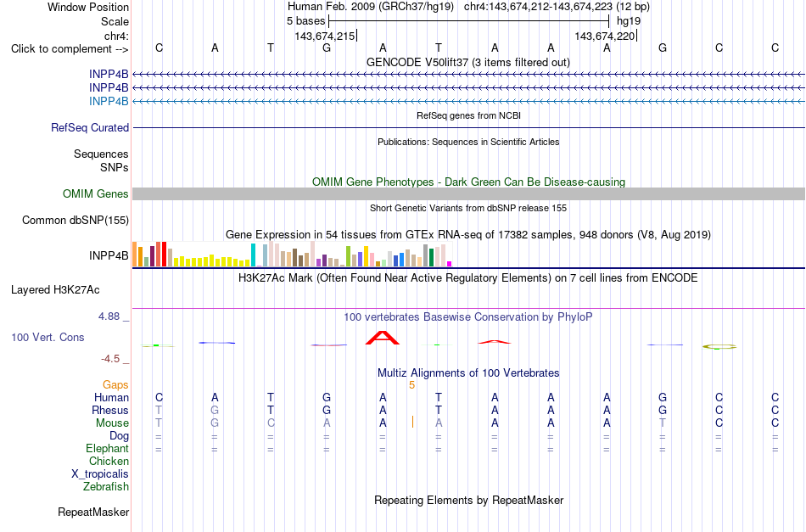Image resolution: width=806 pixels, height=532 pixels.
Task: Open 'RefSeq genes from NCBI' track title
Action: (469, 115)
